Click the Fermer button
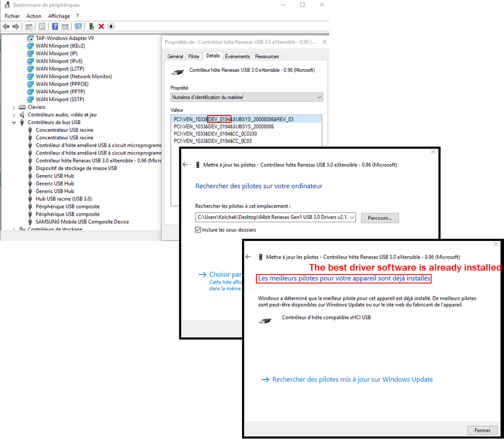504x439 pixels. (482, 430)
